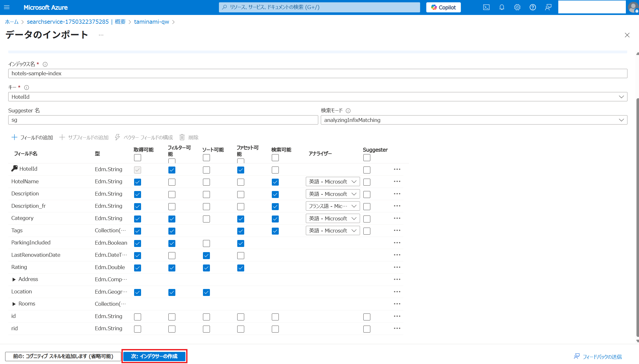639x364 pixels.
Task: Click the Suggester 名 input field
Action: [x=163, y=120]
